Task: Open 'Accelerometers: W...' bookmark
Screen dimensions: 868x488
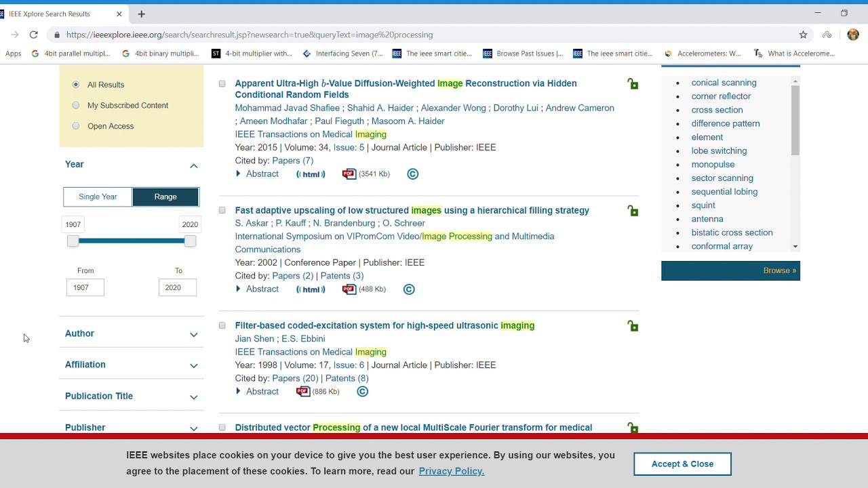Action: pyautogui.click(x=703, y=54)
